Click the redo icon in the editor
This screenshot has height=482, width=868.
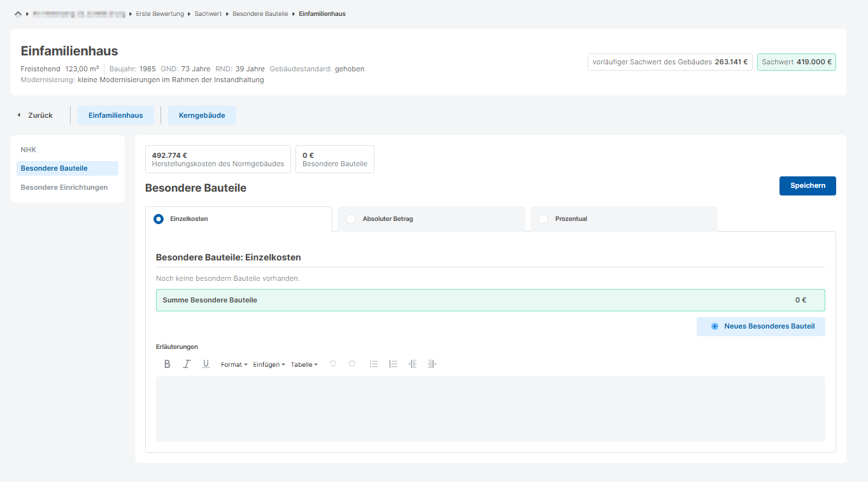[352, 364]
